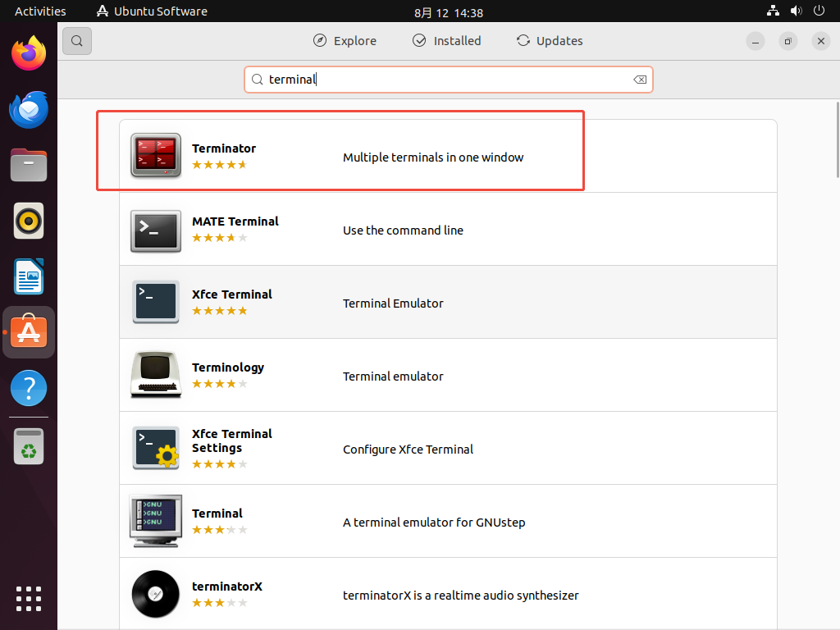This screenshot has height=630, width=840.
Task: Select the Terminator result title
Action: tap(224, 148)
